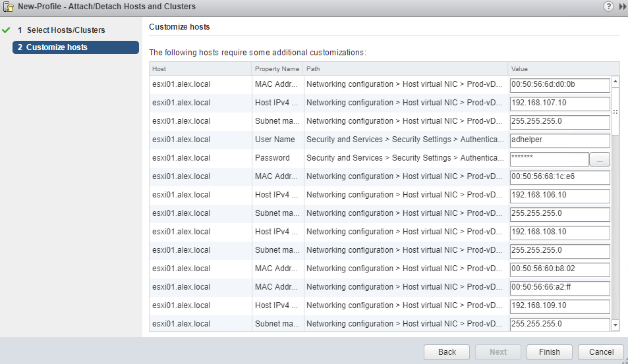Click the double-arrow expand icon in title bar

tap(623, 7)
